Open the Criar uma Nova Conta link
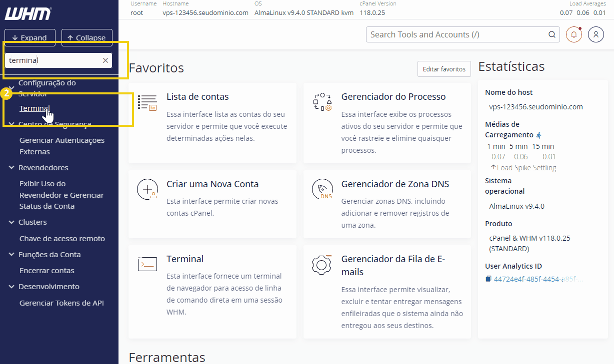 212,184
